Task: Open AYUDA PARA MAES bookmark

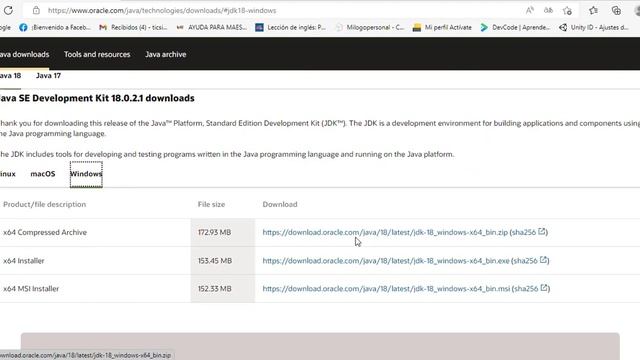Action: click(x=212, y=27)
